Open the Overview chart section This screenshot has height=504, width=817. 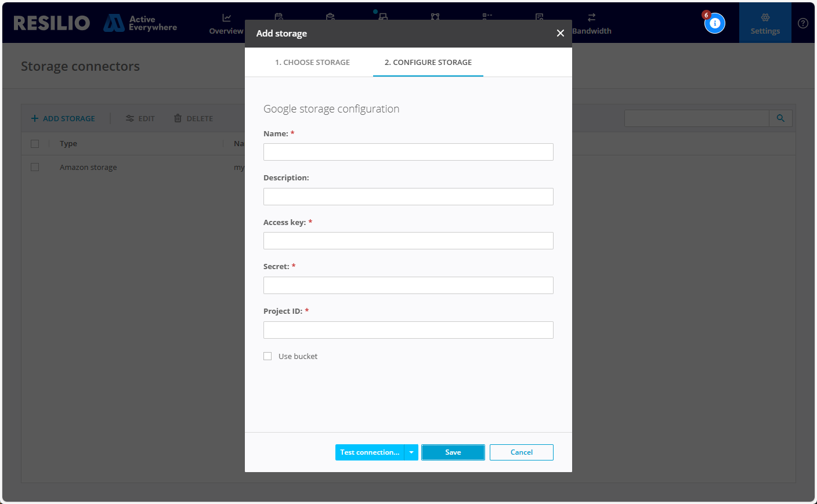[226, 23]
